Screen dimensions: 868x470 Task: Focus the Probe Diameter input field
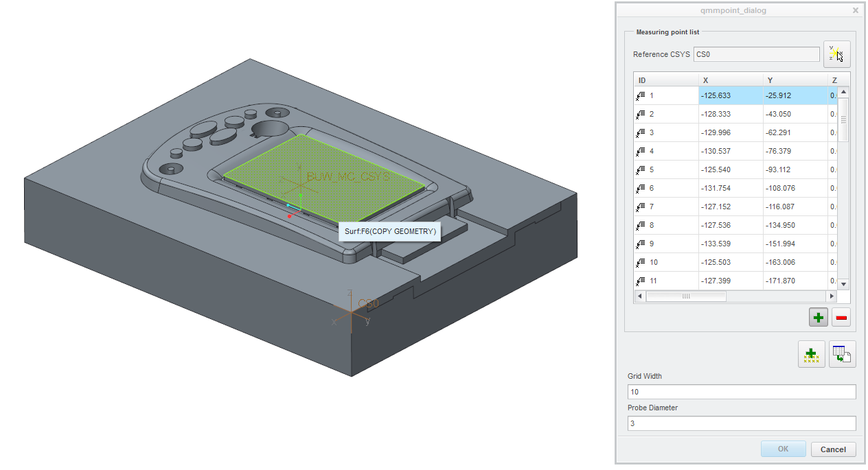point(741,423)
